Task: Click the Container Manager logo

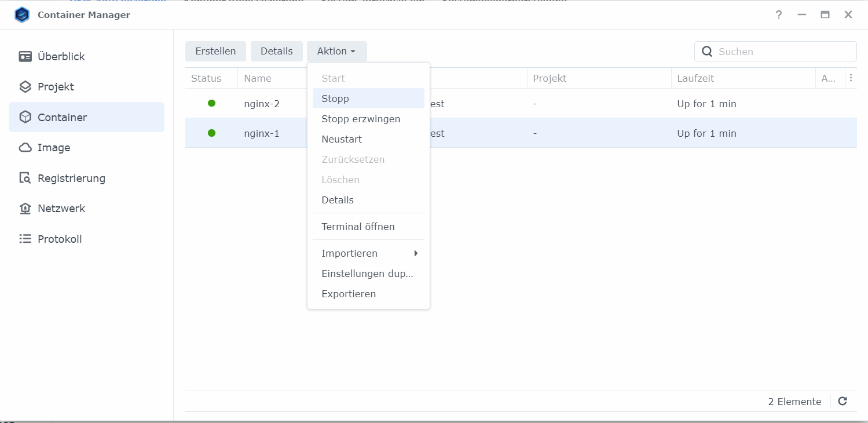Action: (x=22, y=14)
